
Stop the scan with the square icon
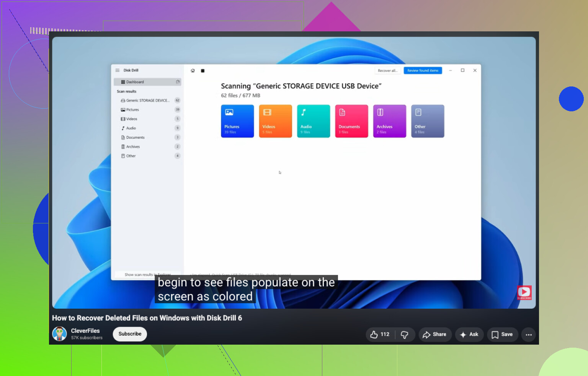pos(203,71)
